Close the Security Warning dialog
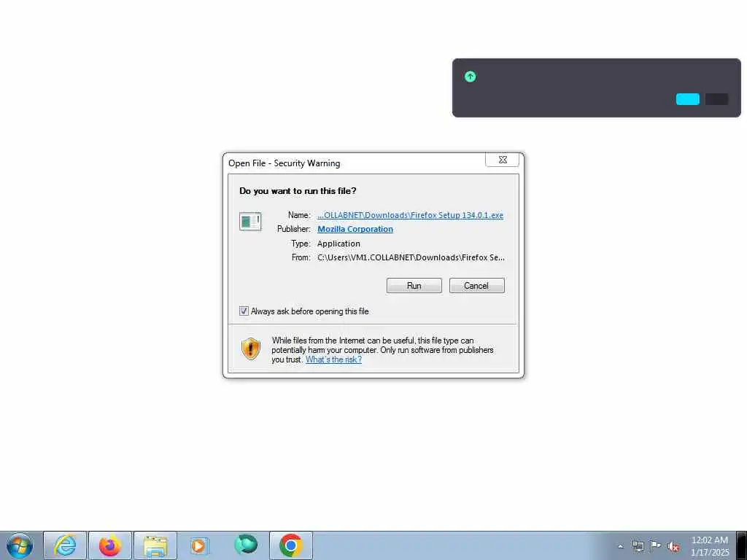 pos(502,160)
